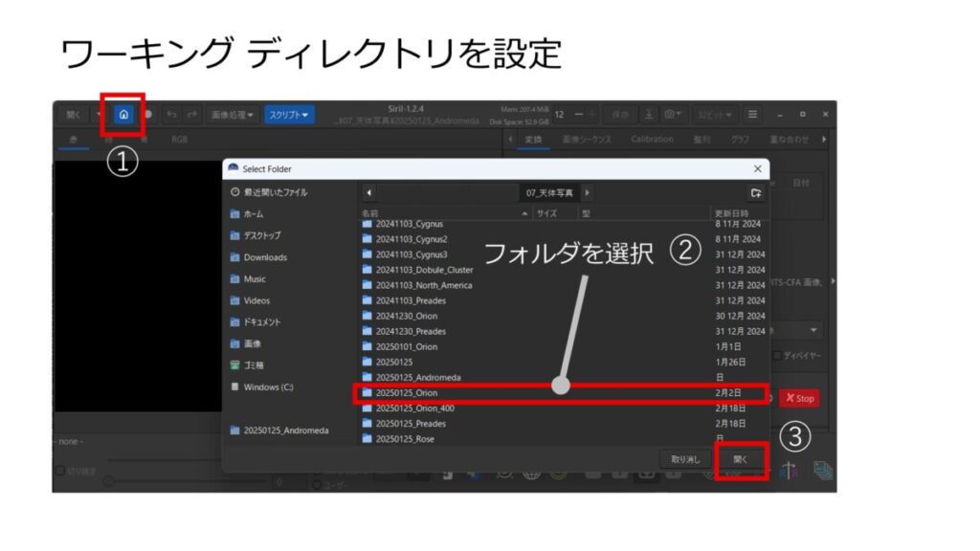Select 20250125_Andromeda bookmark in sidebar
The image size is (980, 551).
[279, 430]
